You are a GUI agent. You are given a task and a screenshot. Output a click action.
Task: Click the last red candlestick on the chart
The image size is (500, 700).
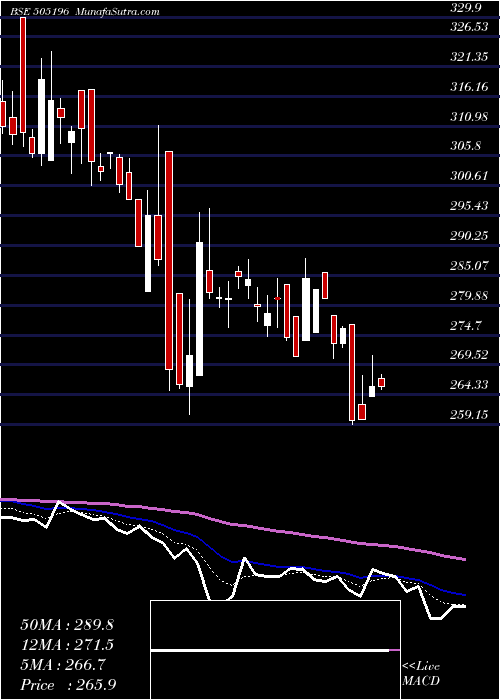[382, 382]
